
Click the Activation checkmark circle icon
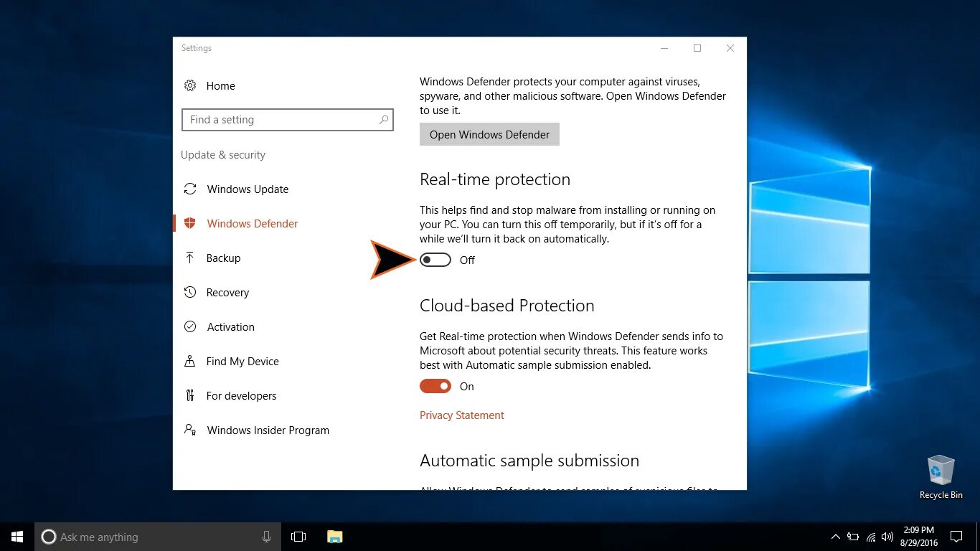tap(190, 326)
